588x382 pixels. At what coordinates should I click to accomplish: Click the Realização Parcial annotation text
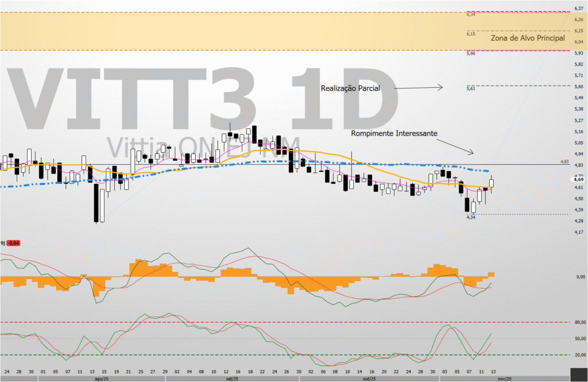(350, 88)
